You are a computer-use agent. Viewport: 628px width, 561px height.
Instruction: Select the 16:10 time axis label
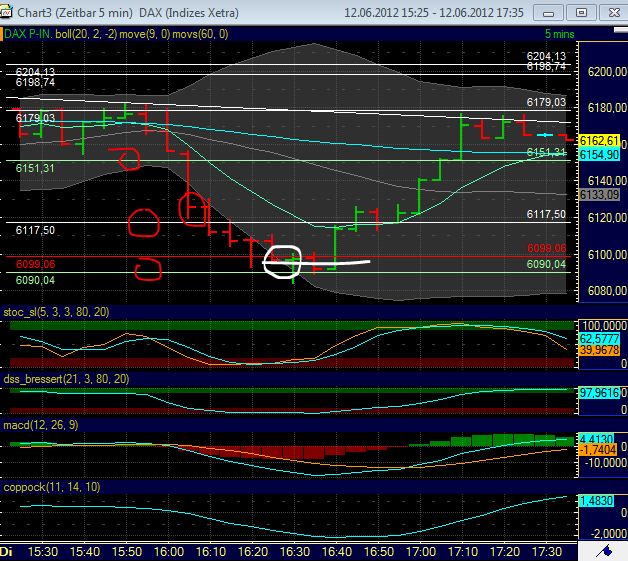pos(211,552)
